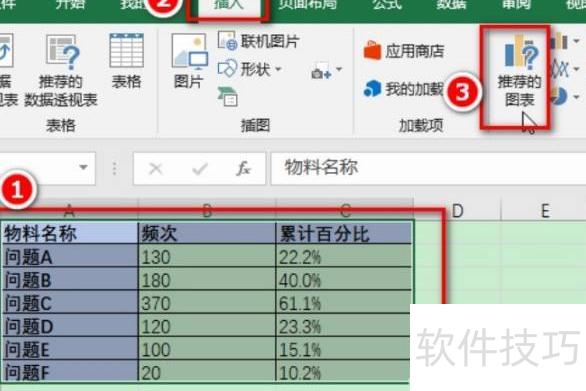Image resolution: width=586 pixels, height=391 pixels.
Task: Click the insert function fx button
Action: click(x=243, y=168)
